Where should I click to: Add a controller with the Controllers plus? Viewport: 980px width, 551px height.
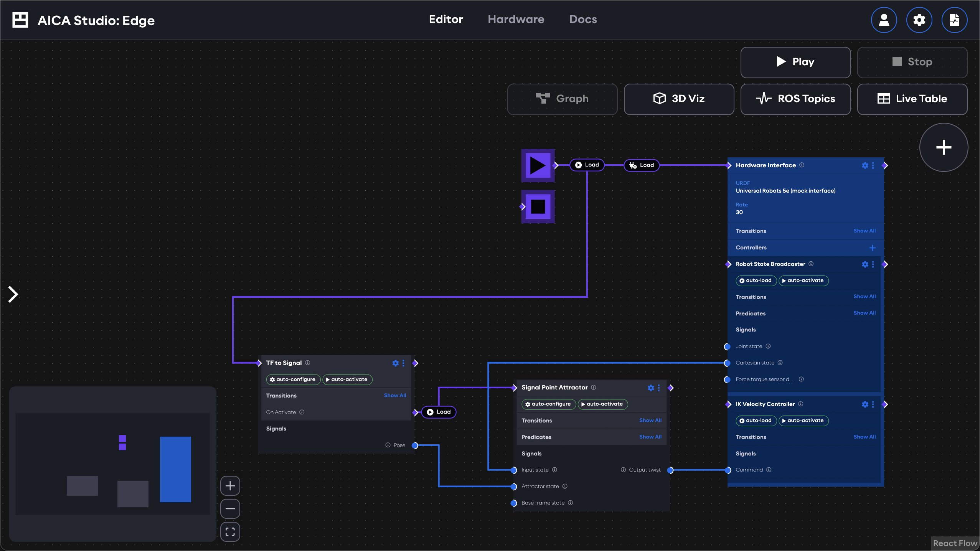point(872,248)
